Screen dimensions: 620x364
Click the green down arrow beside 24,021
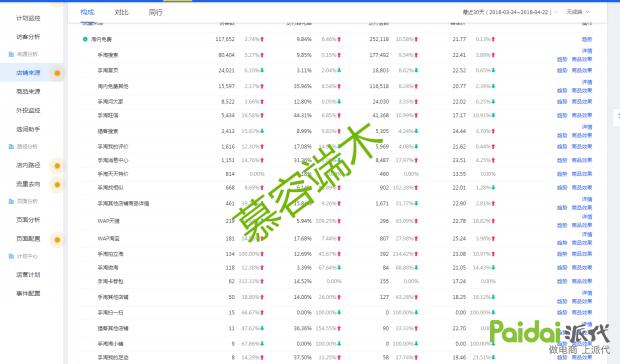(x=262, y=70)
